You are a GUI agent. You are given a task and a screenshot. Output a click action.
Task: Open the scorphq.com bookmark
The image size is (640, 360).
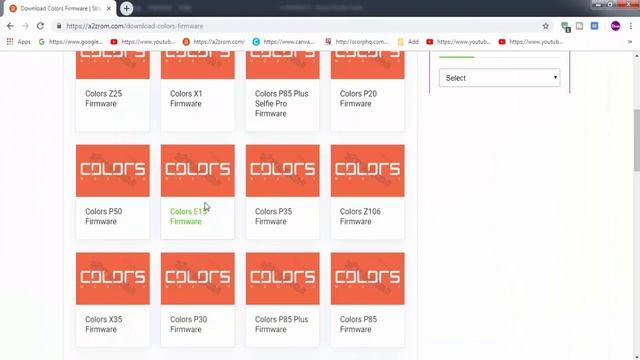pos(357,42)
